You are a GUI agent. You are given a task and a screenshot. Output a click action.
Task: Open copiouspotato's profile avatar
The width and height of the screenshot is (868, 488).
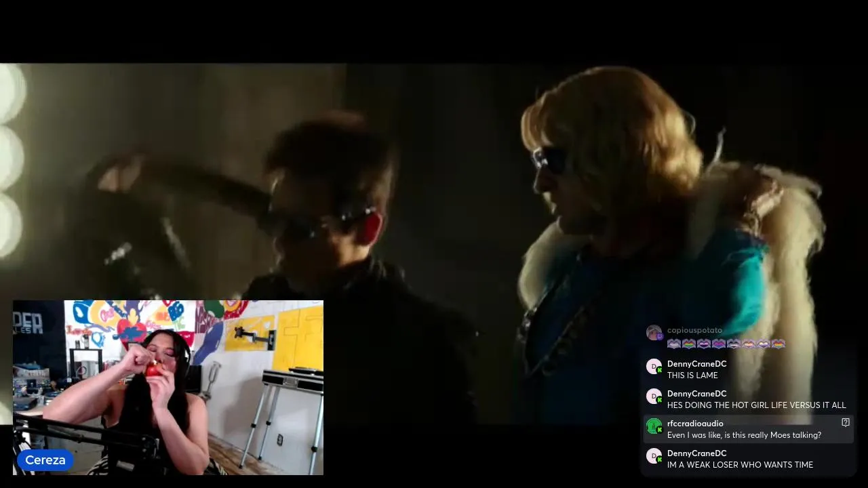click(x=654, y=332)
